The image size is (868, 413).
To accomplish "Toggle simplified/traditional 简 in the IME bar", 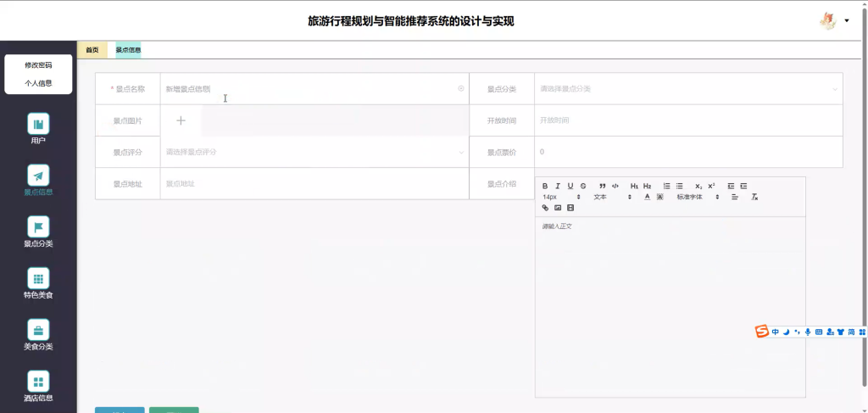I will tap(851, 332).
